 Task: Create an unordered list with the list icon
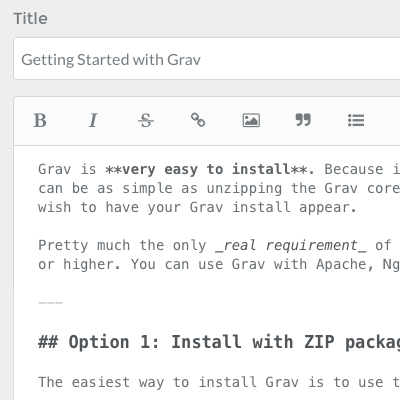[x=356, y=120]
